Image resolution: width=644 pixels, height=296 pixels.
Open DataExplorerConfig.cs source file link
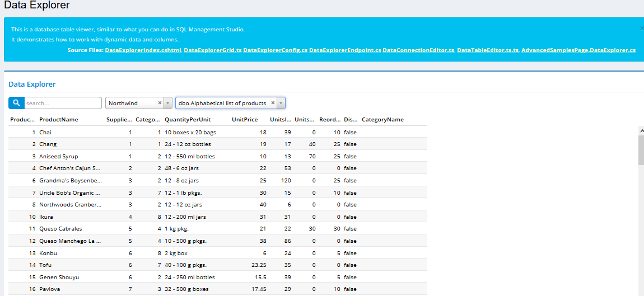[x=275, y=50]
